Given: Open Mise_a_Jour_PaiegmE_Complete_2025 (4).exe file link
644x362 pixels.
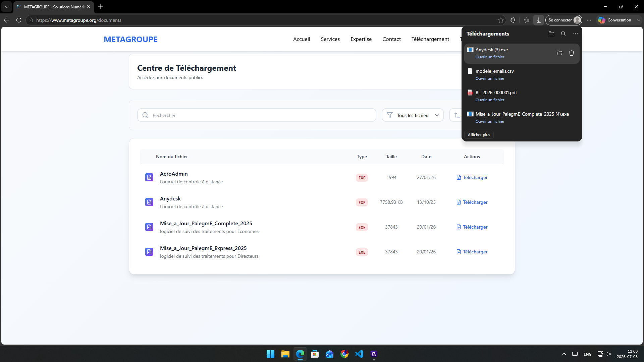Looking at the screenshot, I should coord(490,121).
